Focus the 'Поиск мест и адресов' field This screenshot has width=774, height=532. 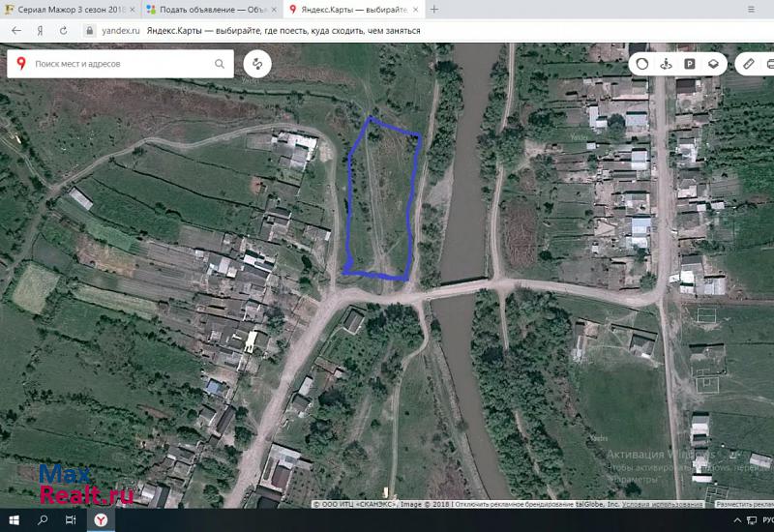pos(116,64)
